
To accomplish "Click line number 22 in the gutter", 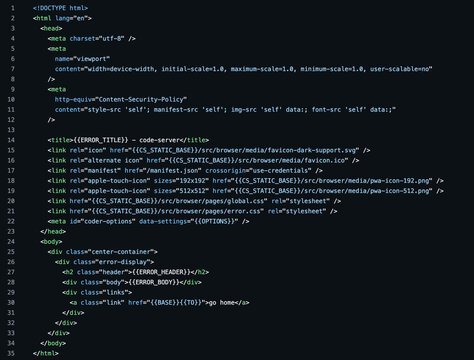I will click(x=11, y=221).
